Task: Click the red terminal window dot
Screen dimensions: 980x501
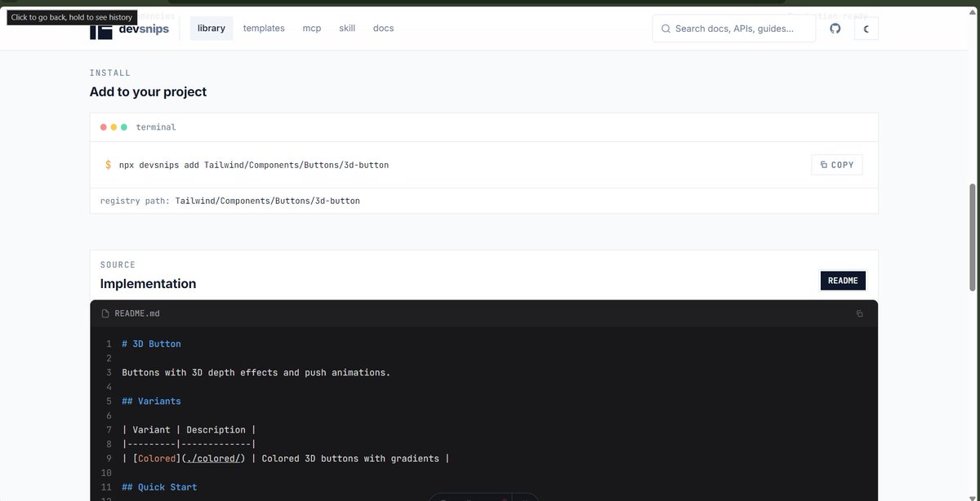Action: click(x=104, y=127)
